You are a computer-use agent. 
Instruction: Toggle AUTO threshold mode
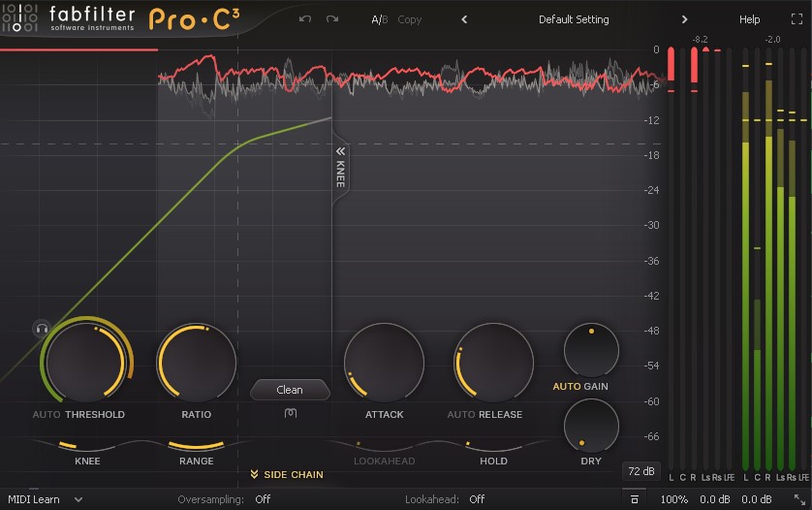coord(47,415)
